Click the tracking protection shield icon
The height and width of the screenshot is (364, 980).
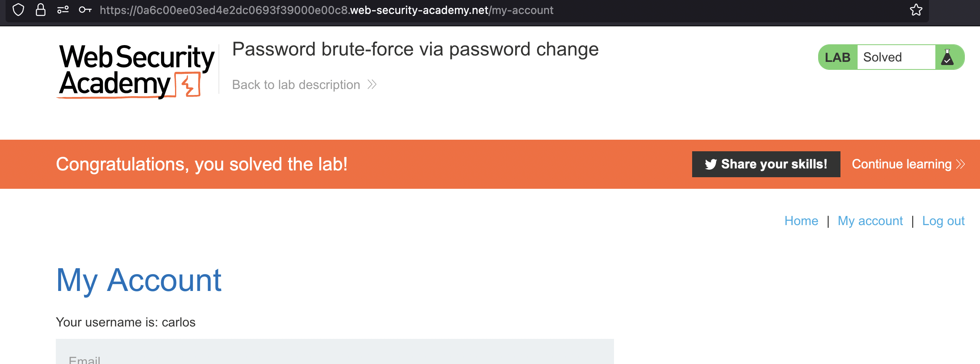tap(18, 10)
